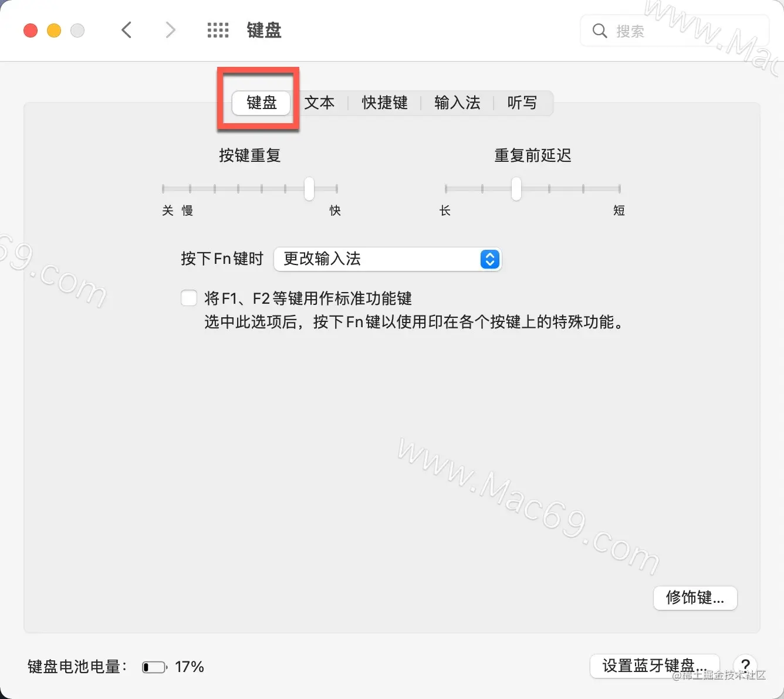Open help with the question mark button
The height and width of the screenshot is (699, 784).
pyautogui.click(x=745, y=666)
